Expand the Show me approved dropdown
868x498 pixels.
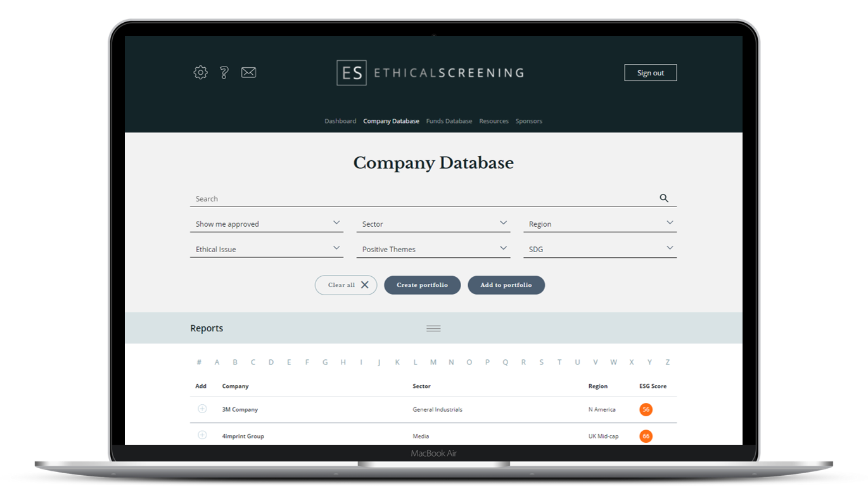click(266, 224)
